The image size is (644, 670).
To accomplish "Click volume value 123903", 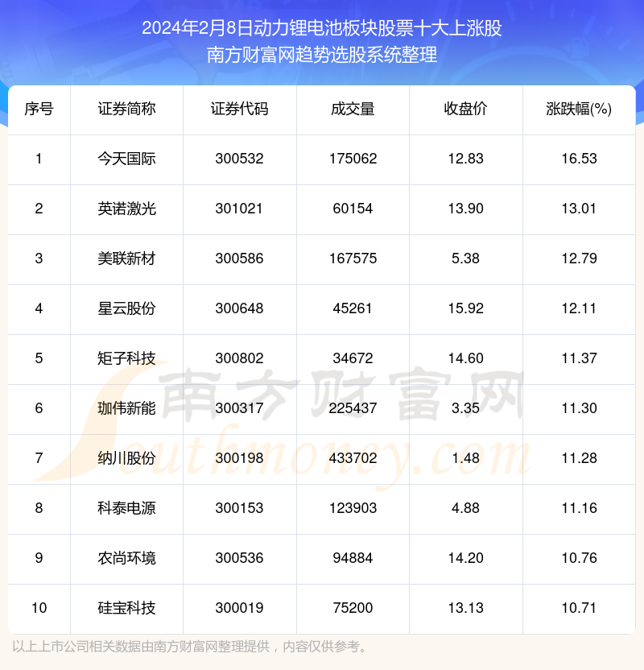I will coord(353,508).
